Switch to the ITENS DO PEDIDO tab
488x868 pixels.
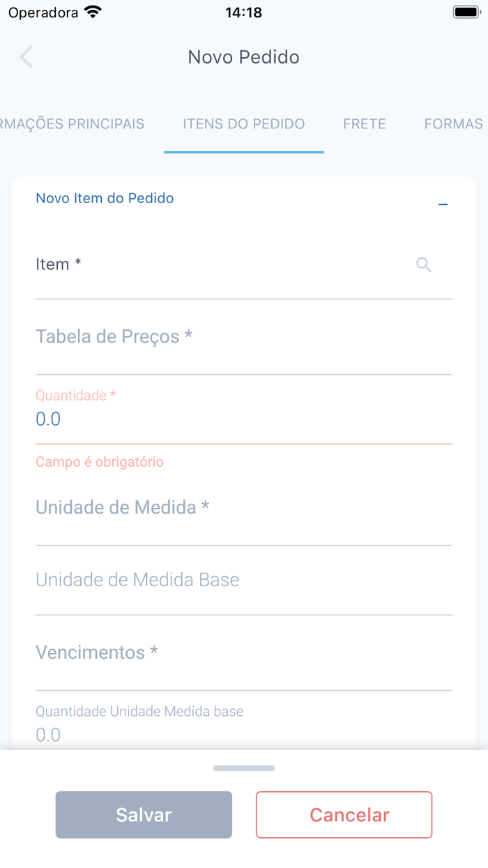[243, 124]
